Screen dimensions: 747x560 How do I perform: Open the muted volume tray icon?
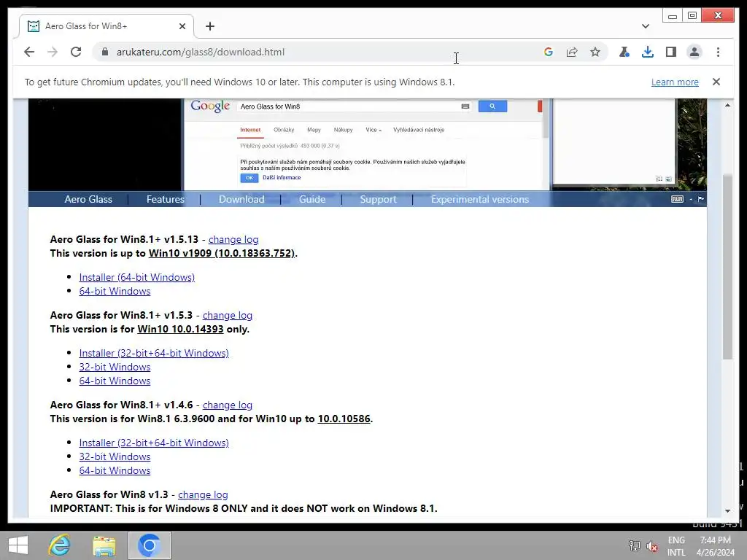click(x=651, y=545)
